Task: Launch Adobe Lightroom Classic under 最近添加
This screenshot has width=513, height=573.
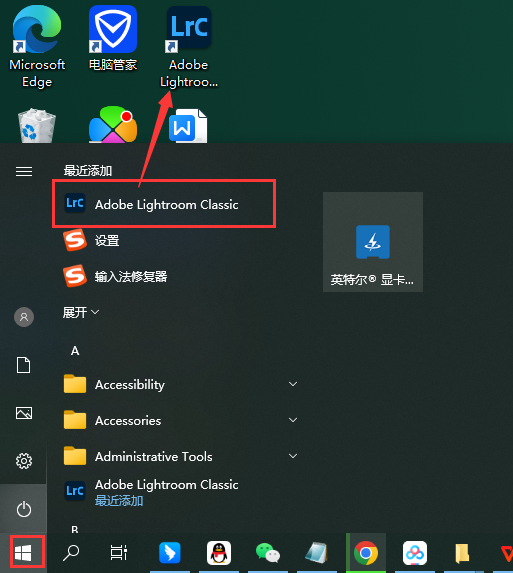Action: (164, 204)
